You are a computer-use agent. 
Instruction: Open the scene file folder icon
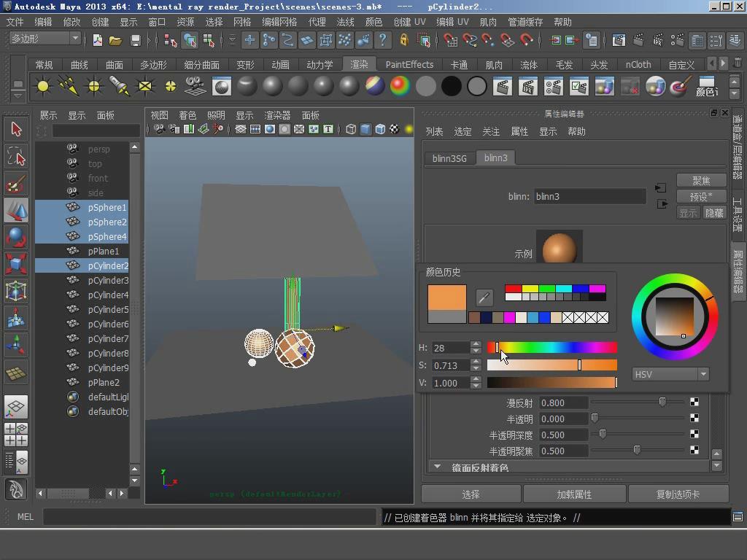(x=115, y=41)
